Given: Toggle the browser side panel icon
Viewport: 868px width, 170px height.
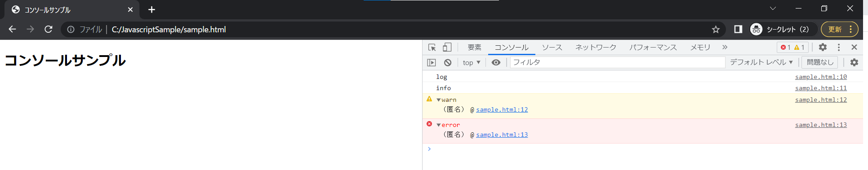Looking at the screenshot, I should 738,29.
